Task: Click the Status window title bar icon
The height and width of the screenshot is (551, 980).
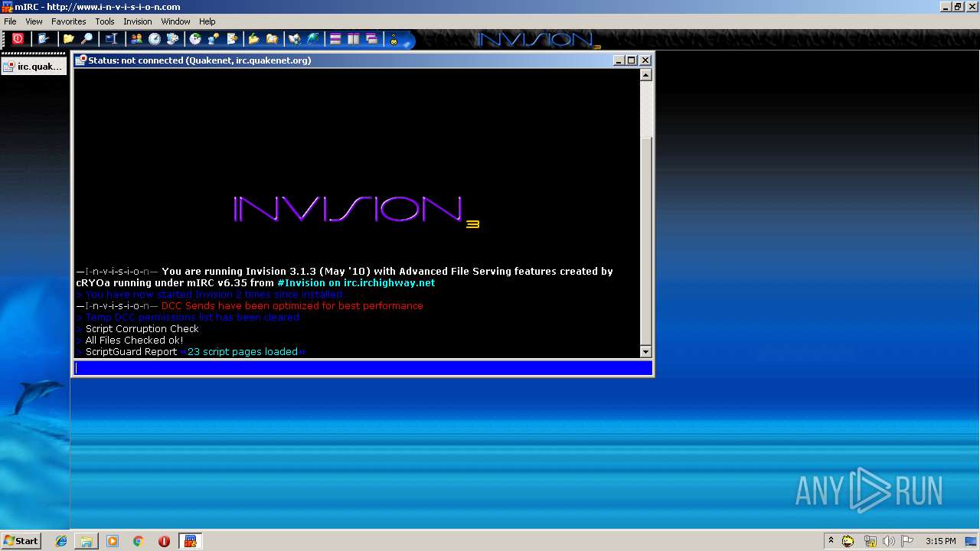Action: coord(80,60)
